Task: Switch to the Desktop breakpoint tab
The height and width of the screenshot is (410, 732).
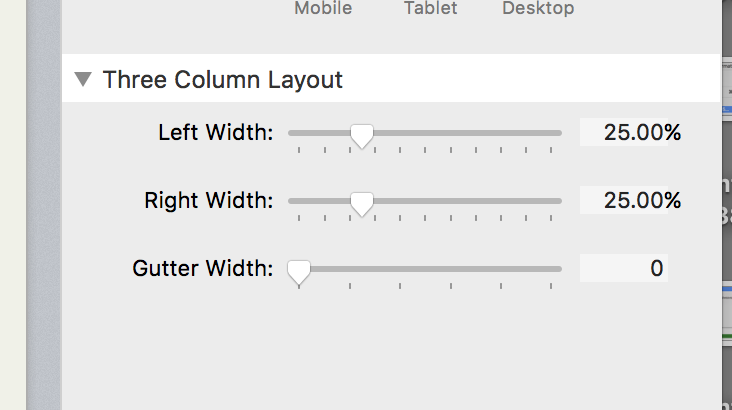Action: (538, 9)
